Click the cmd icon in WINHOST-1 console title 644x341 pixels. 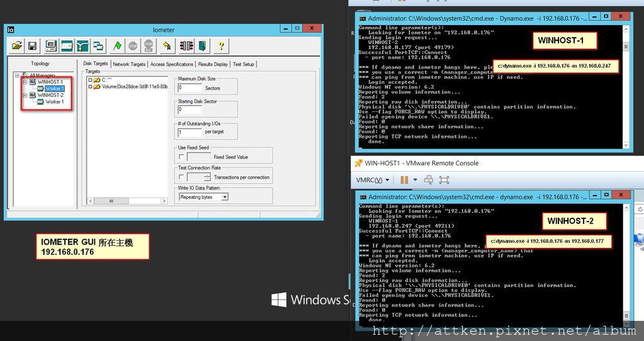click(x=363, y=18)
